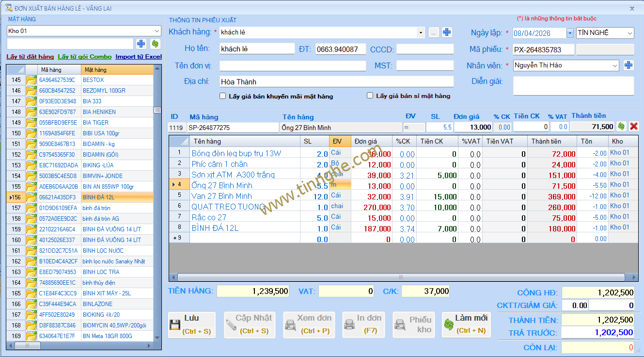Screen dimensions: 644x357
Task: Enable Lấy giá bán khuyến mãi mặt hàng
Action: coord(223,96)
